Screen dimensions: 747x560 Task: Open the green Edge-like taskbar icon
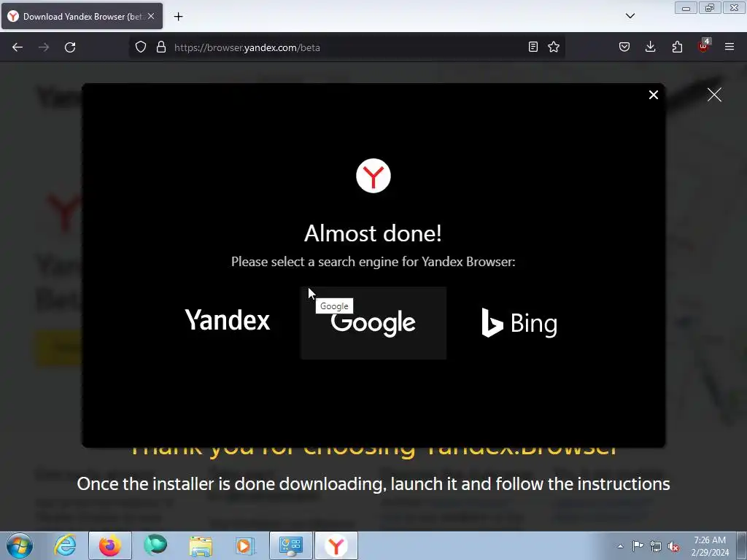(x=155, y=545)
